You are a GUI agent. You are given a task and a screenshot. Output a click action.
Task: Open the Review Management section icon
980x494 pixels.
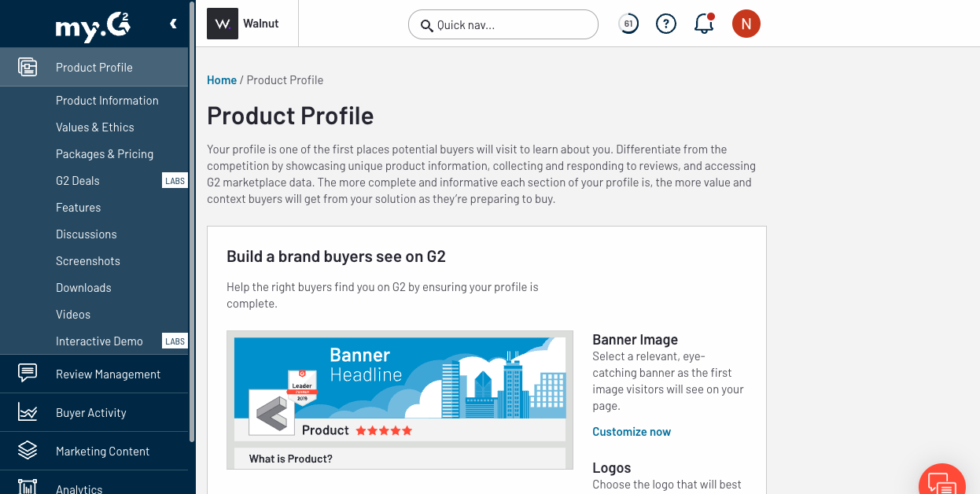point(28,374)
